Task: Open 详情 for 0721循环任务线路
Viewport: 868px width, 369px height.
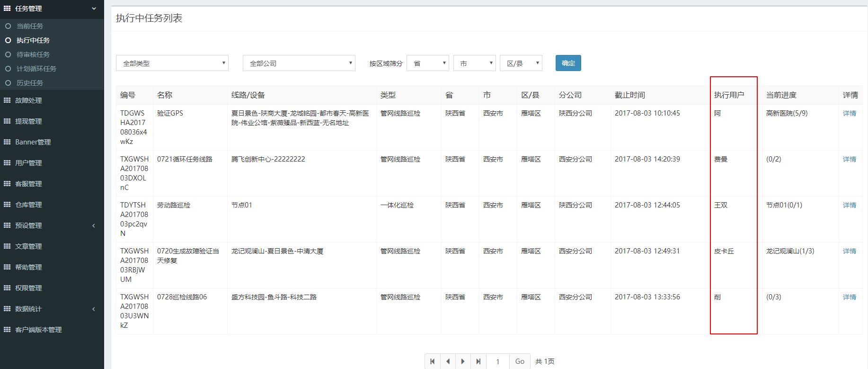Action: pos(850,159)
